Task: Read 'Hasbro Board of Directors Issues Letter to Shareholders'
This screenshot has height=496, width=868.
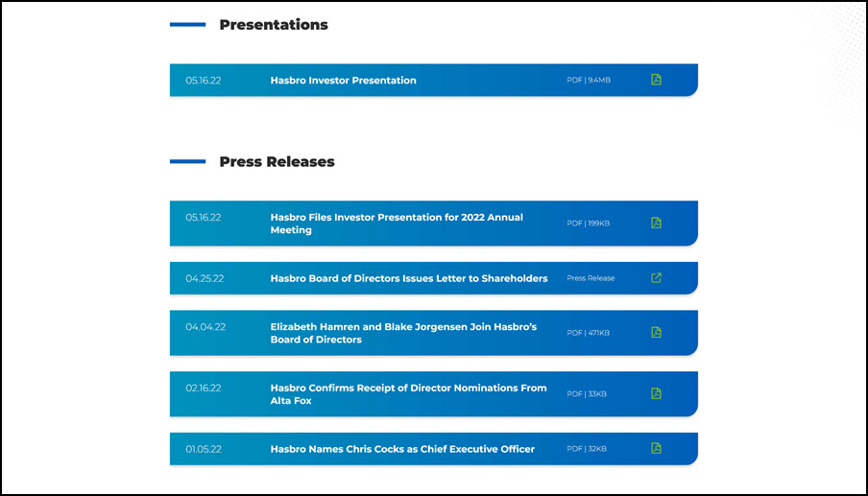Action: (x=409, y=278)
